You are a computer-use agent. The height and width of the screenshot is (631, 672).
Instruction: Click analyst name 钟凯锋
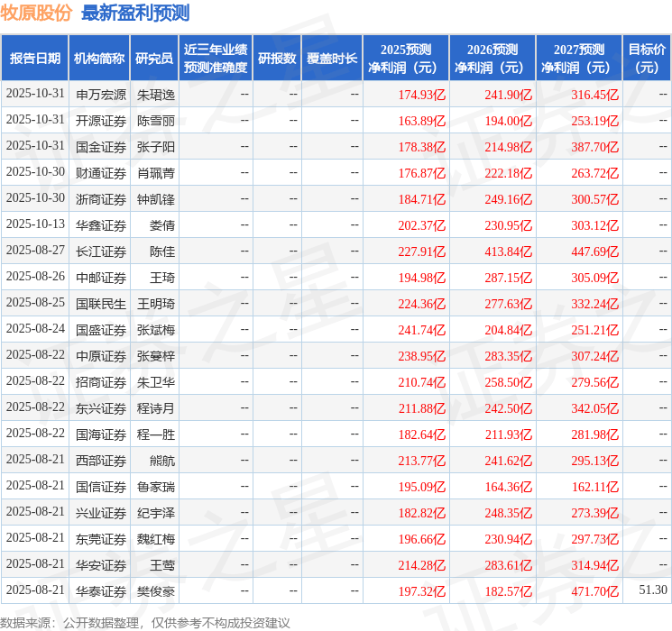coord(156,199)
